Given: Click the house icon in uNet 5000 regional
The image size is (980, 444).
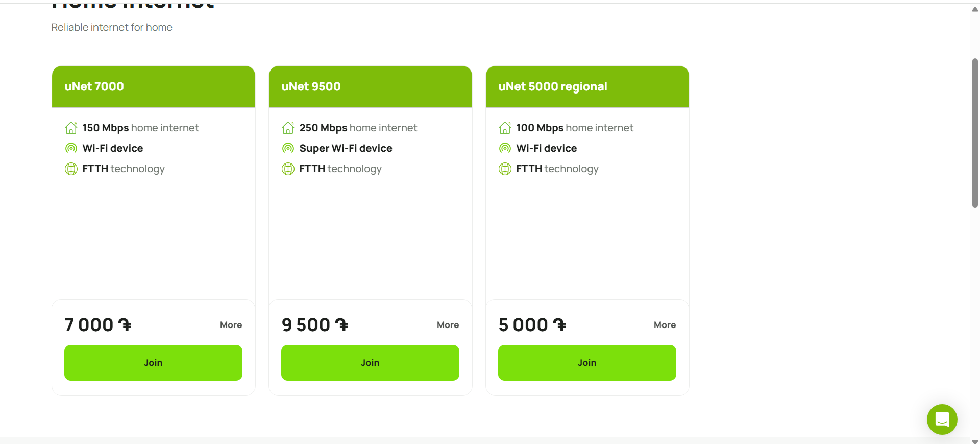Looking at the screenshot, I should (505, 128).
